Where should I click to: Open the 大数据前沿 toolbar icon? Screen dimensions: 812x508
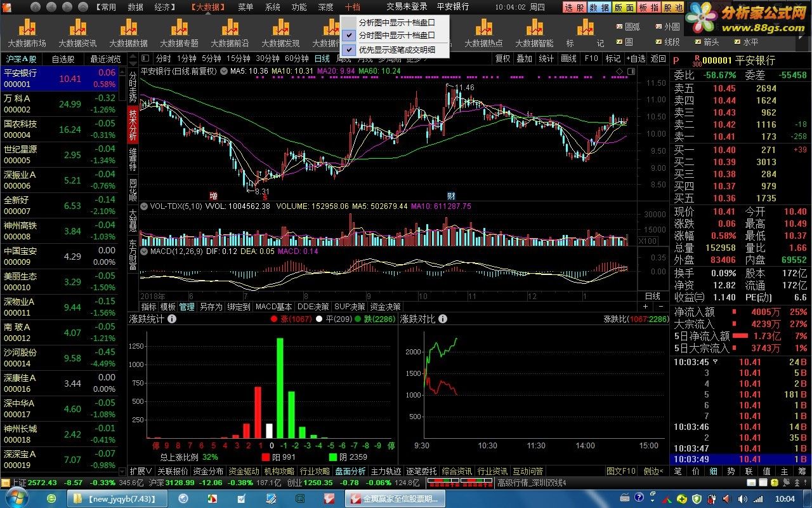(230, 33)
